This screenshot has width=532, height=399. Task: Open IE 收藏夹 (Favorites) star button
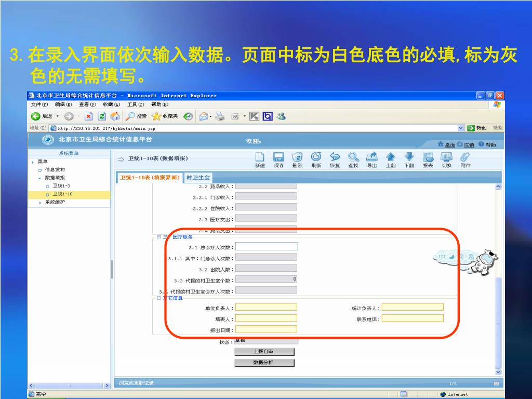pyautogui.click(x=165, y=116)
